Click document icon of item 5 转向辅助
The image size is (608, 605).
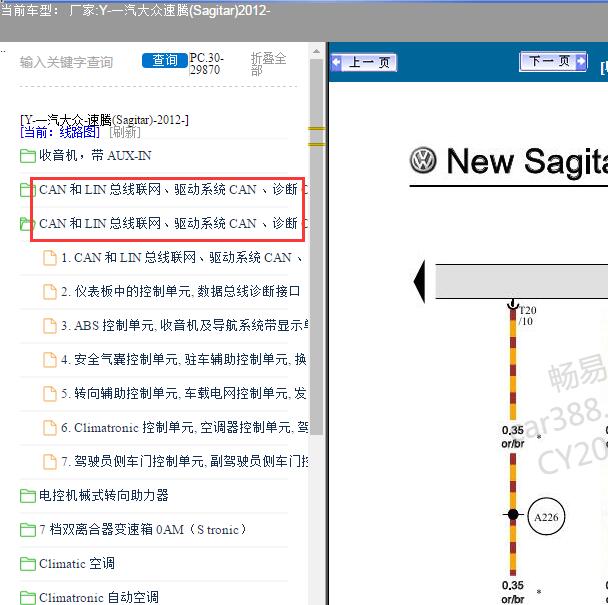(50, 394)
